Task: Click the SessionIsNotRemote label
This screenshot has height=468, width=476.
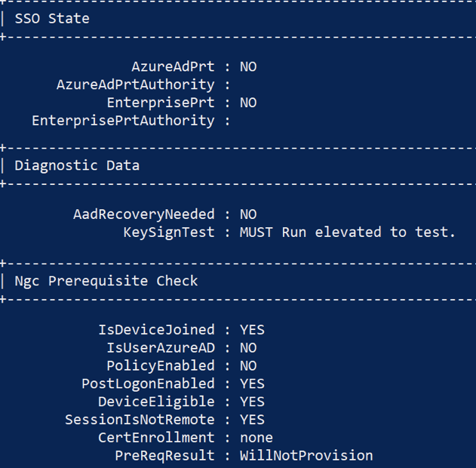Action: 140,420
